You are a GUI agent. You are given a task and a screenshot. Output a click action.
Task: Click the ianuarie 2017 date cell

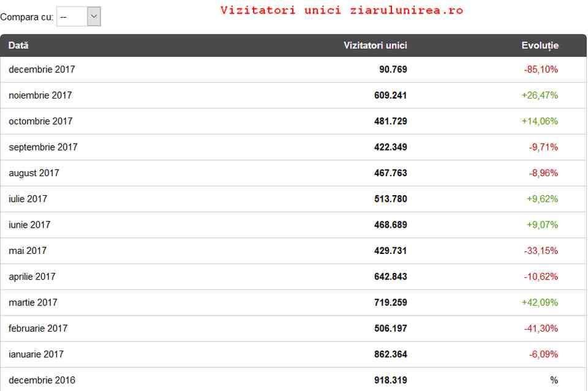[x=36, y=354]
